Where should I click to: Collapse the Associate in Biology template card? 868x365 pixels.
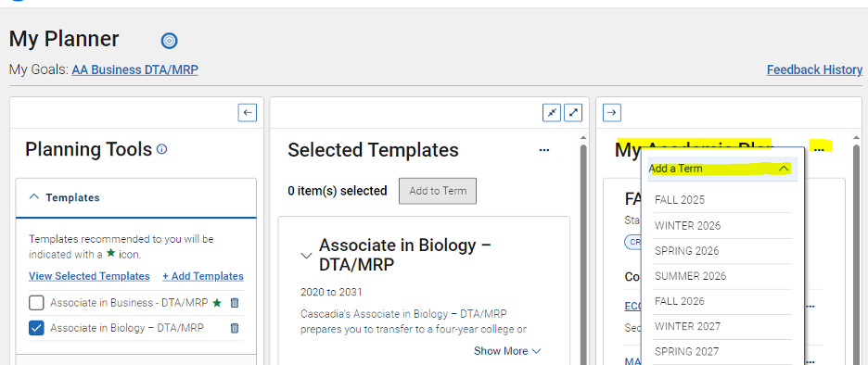[306, 256]
